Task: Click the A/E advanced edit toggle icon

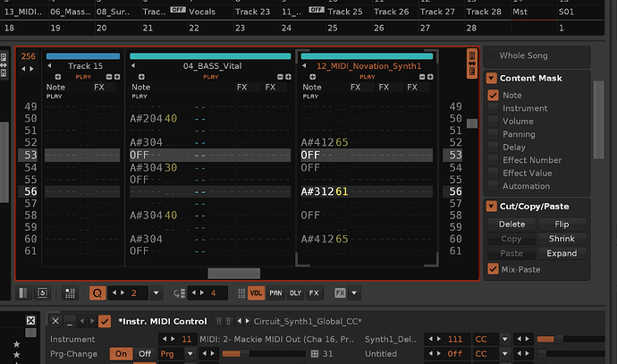Action: [472, 63]
